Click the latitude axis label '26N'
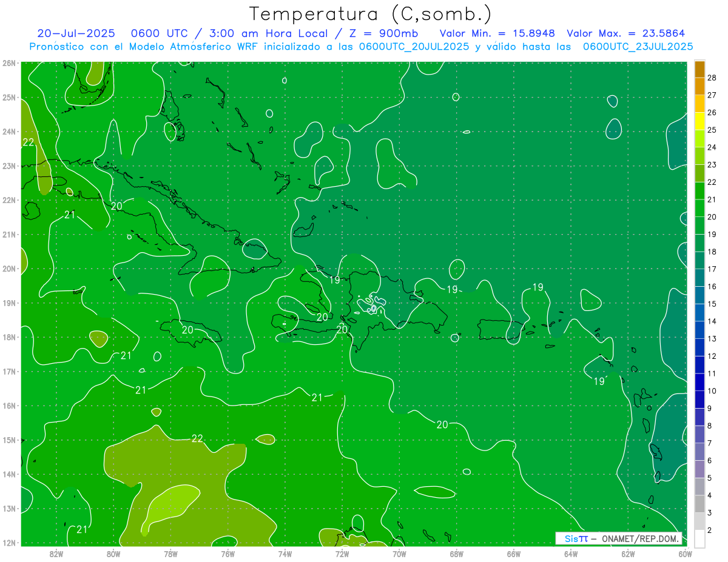This screenshot has width=728, height=562. [x=9, y=63]
